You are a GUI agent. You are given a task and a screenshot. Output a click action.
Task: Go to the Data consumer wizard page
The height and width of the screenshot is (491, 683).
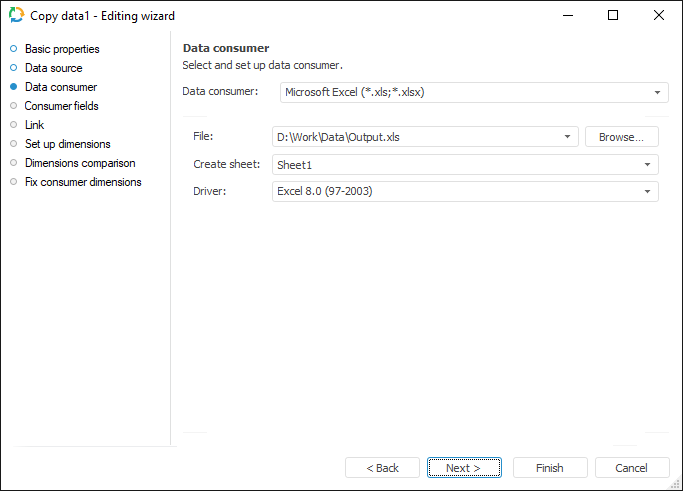[x=60, y=87]
